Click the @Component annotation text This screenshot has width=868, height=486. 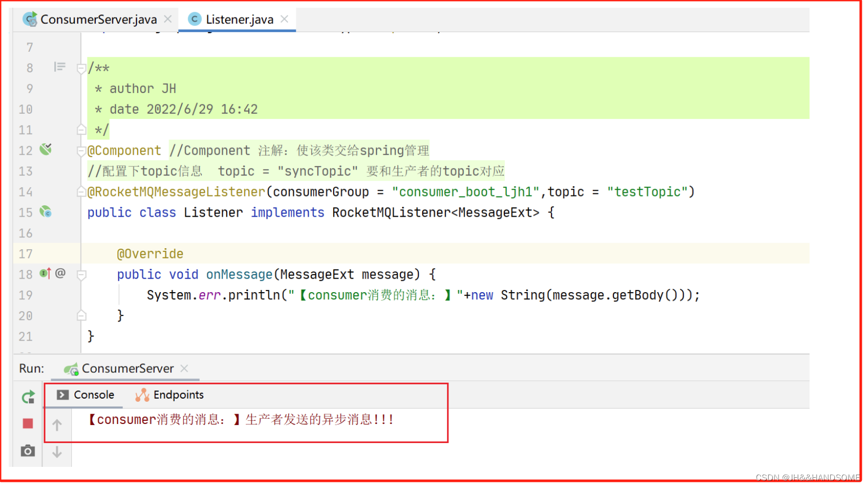point(124,151)
